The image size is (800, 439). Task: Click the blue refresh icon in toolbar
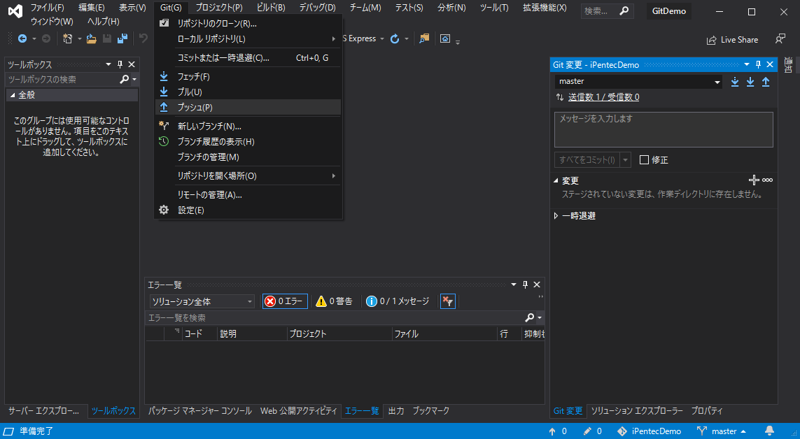[x=395, y=39]
